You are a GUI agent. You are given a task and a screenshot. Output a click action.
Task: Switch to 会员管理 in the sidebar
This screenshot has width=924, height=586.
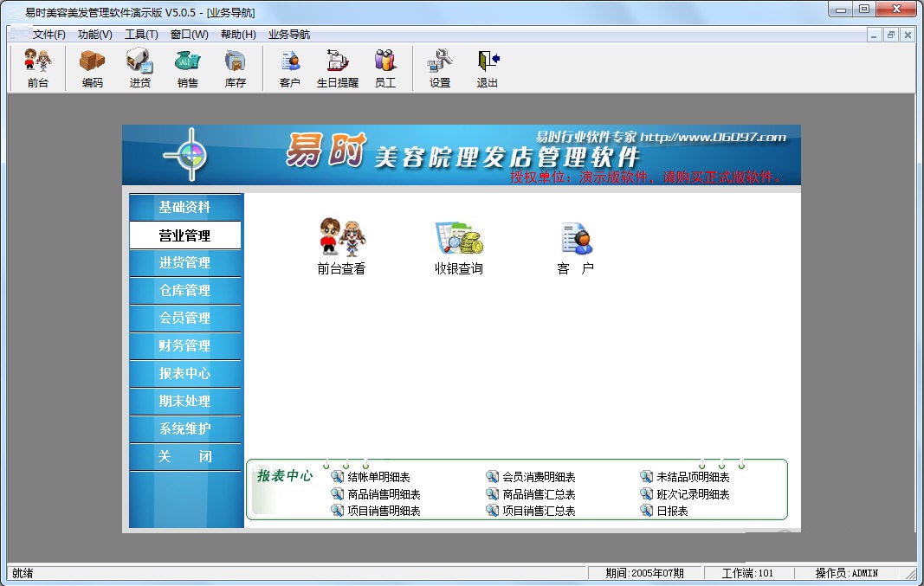click(x=185, y=318)
